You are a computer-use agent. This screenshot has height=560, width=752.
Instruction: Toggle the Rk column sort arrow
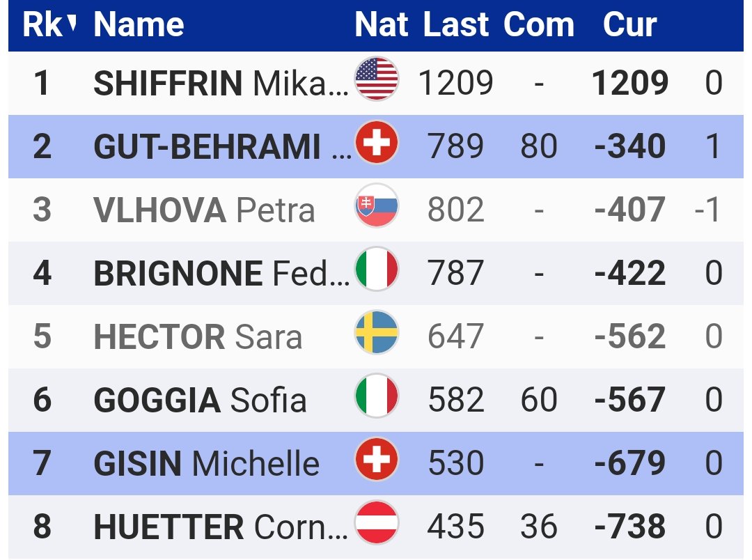(72, 22)
